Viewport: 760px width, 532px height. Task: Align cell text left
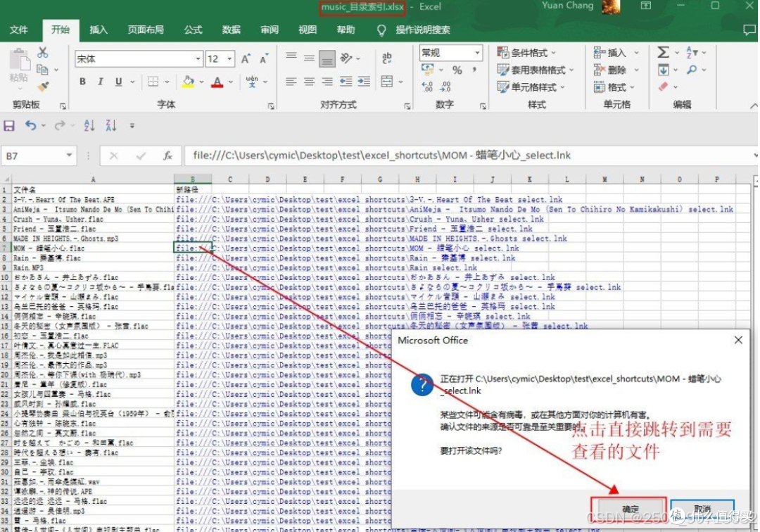[x=291, y=82]
